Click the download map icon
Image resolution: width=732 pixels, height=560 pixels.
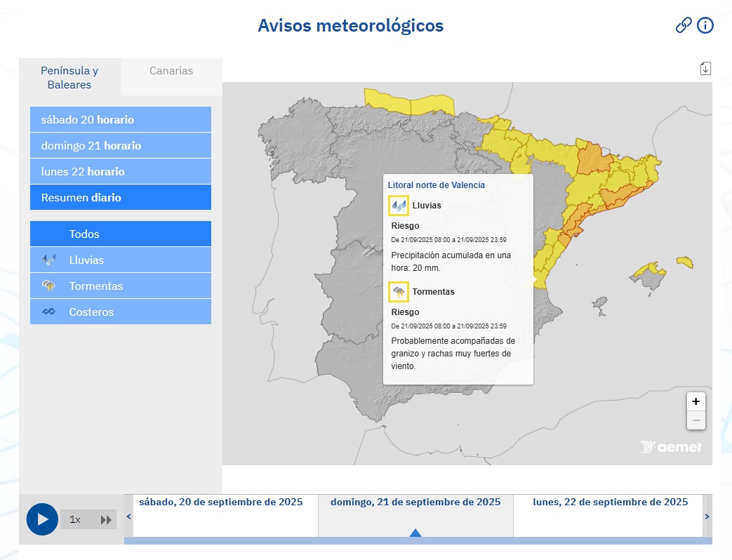pos(705,68)
